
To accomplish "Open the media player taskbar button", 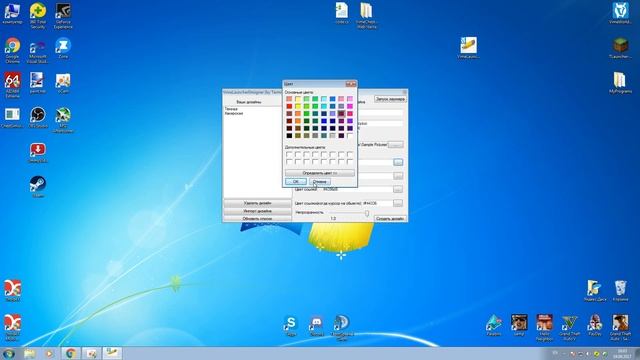I will click(49, 353).
